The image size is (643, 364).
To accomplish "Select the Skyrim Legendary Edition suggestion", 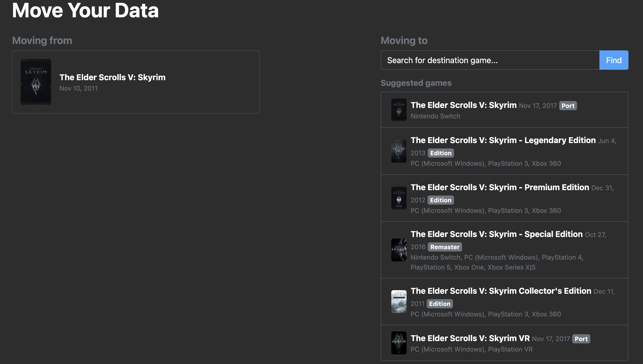I will click(x=503, y=140).
